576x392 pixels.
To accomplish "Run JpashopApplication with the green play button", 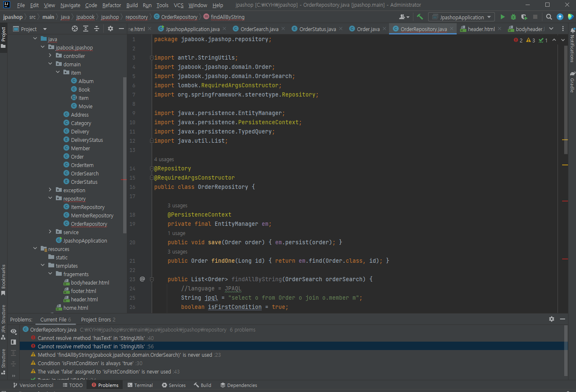I will [502, 17].
